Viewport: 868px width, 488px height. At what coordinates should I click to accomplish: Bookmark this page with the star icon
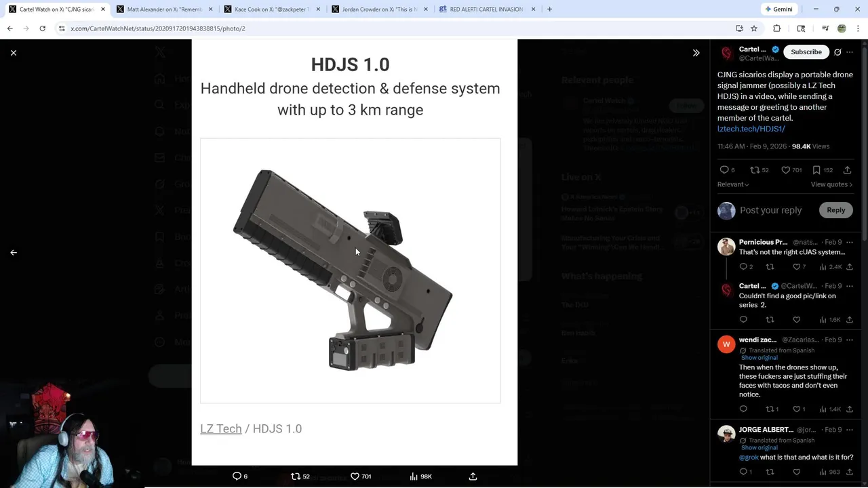754,28
